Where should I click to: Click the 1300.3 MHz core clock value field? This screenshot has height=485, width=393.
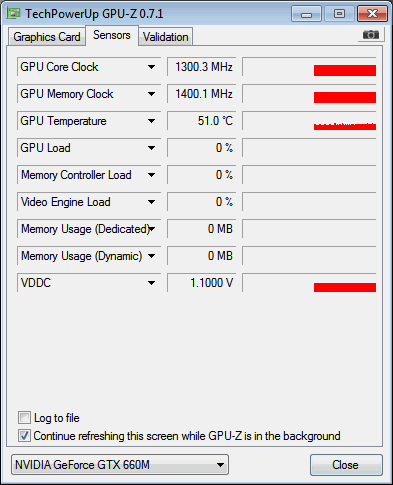tap(202, 67)
